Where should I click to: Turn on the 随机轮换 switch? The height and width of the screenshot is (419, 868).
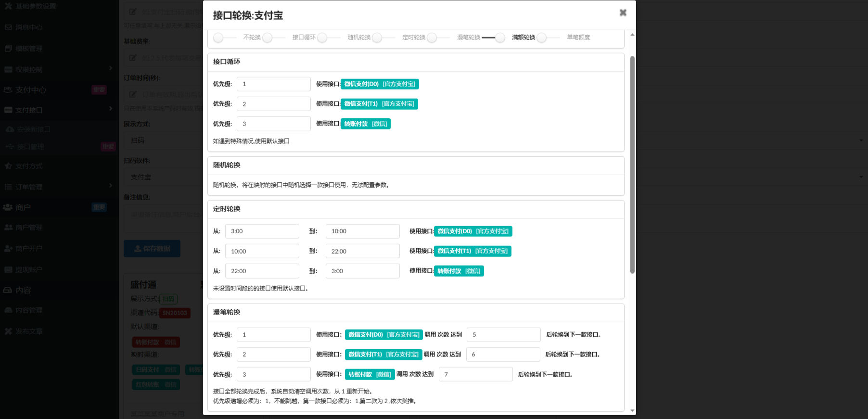328,38
